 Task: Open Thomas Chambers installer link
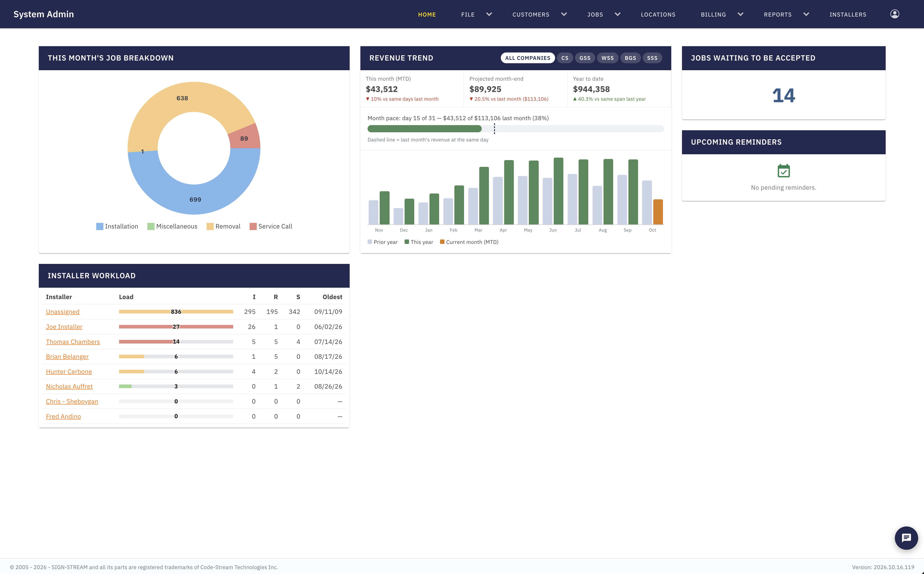[x=73, y=342]
